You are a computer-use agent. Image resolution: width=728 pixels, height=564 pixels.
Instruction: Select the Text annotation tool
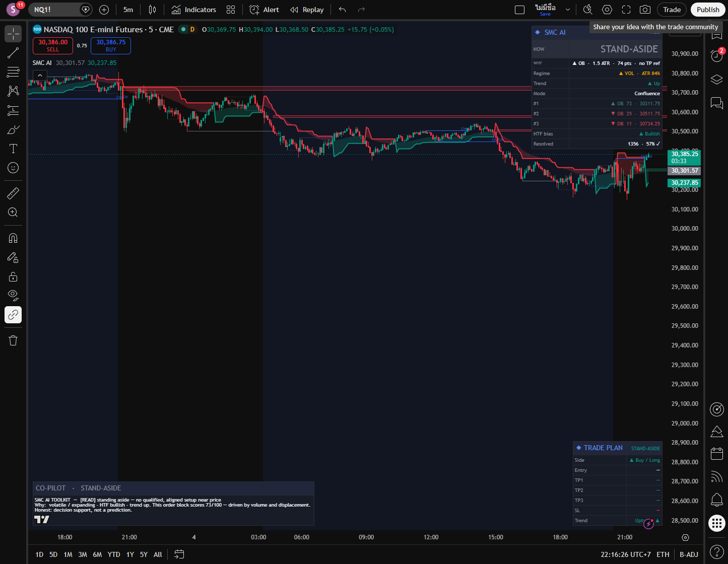pyautogui.click(x=13, y=149)
